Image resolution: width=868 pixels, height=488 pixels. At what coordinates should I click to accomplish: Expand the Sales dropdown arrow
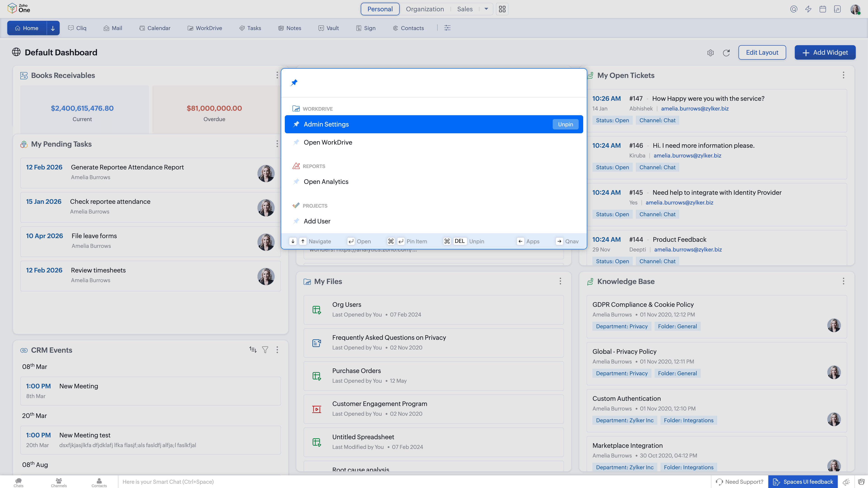[x=486, y=9]
